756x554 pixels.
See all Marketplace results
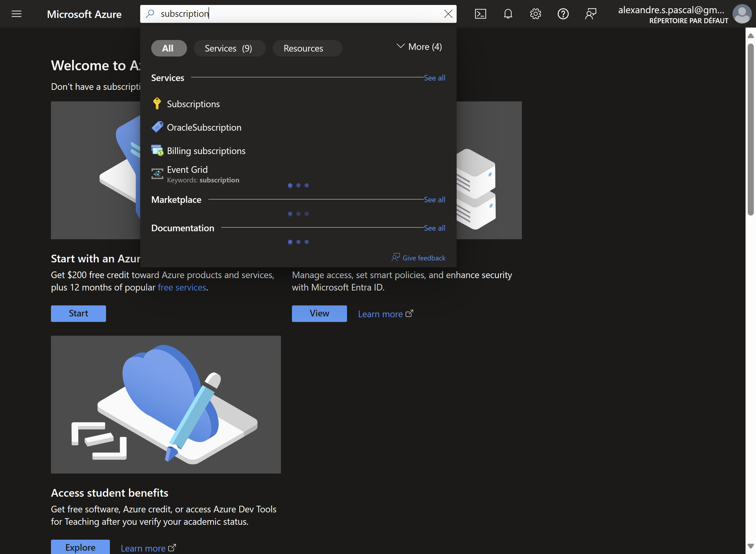pyautogui.click(x=434, y=200)
